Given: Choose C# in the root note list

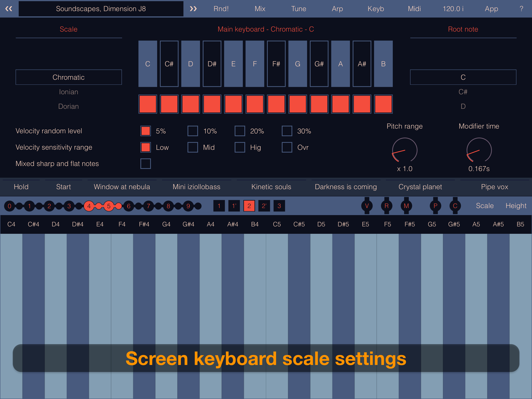Looking at the screenshot, I should pos(463,92).
